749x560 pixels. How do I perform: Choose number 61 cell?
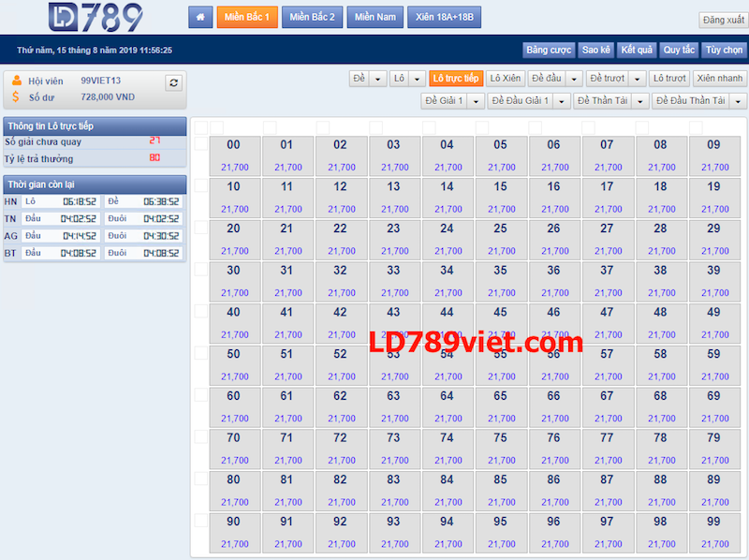click(288, 407)
